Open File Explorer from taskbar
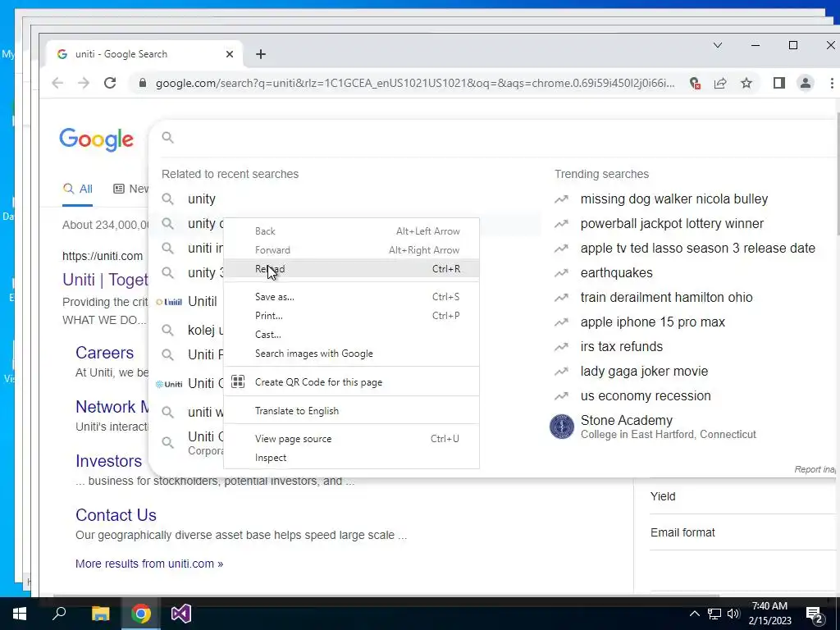 pos(100,614)
